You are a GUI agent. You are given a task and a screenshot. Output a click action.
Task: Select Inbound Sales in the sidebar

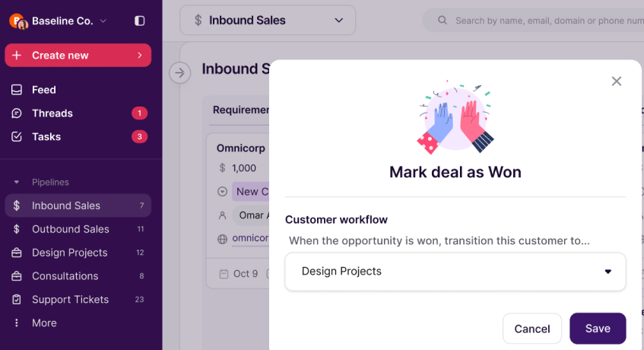66,205
